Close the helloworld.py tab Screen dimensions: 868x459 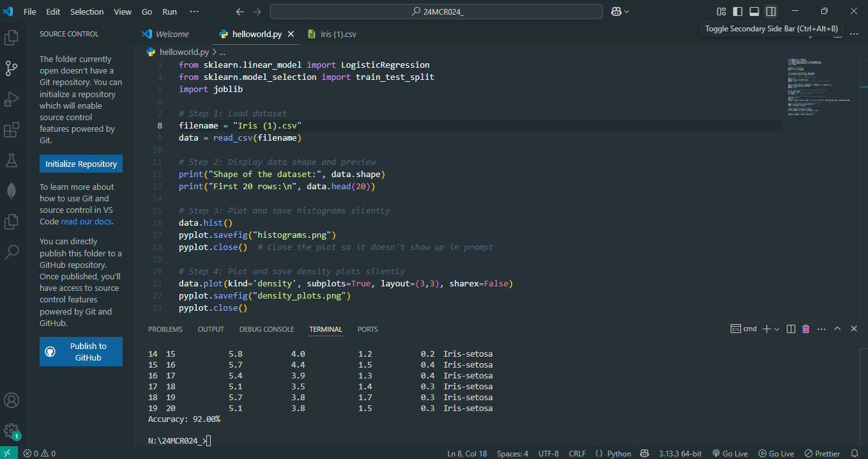pos(291,34)
